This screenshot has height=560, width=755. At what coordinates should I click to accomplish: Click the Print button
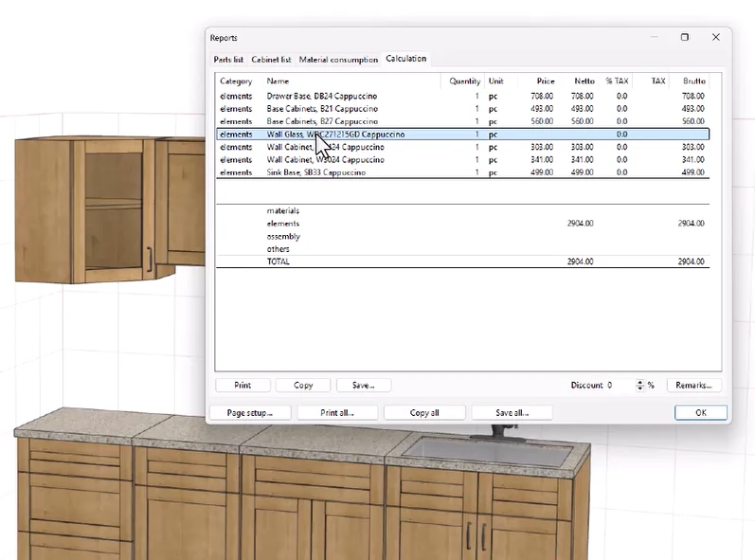(x=243, y=386)
